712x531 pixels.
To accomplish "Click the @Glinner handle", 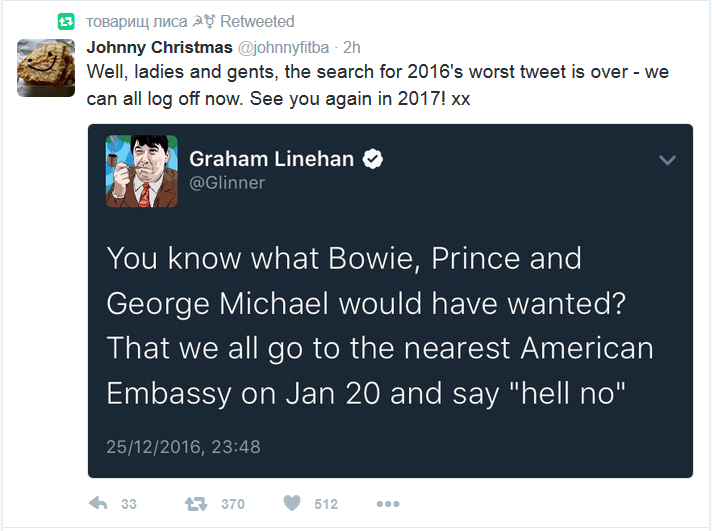I will [x=227, y=183].
